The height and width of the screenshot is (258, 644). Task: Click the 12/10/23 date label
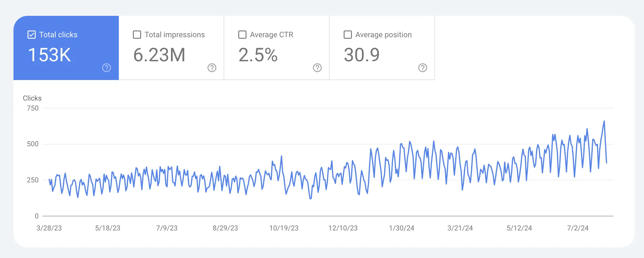pos(343,228)
